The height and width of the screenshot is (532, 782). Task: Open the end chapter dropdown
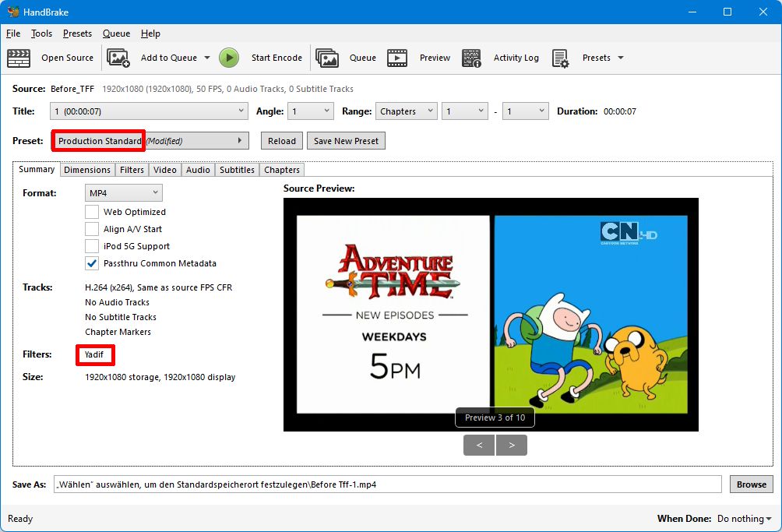[x=526, y=111]
